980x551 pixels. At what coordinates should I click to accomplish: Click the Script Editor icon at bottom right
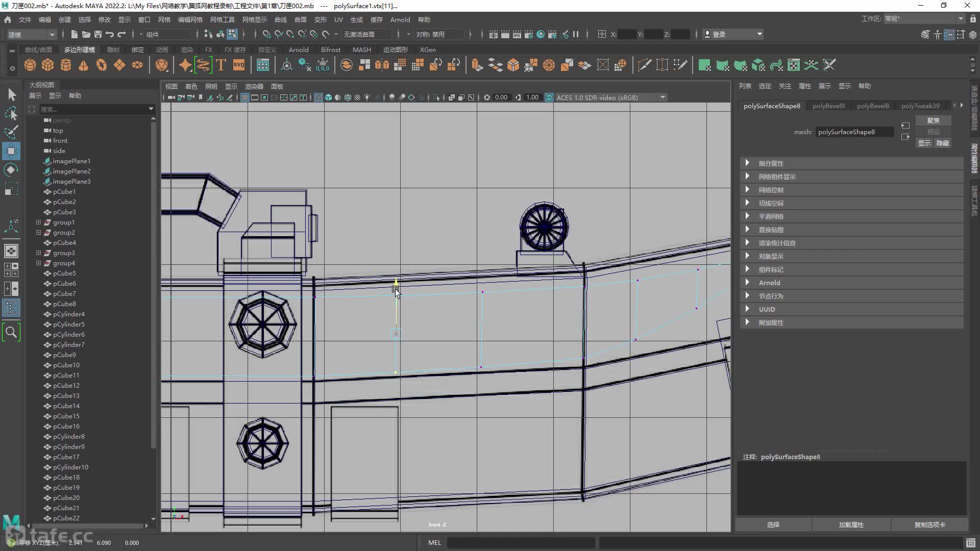click(x=971, y=543)
